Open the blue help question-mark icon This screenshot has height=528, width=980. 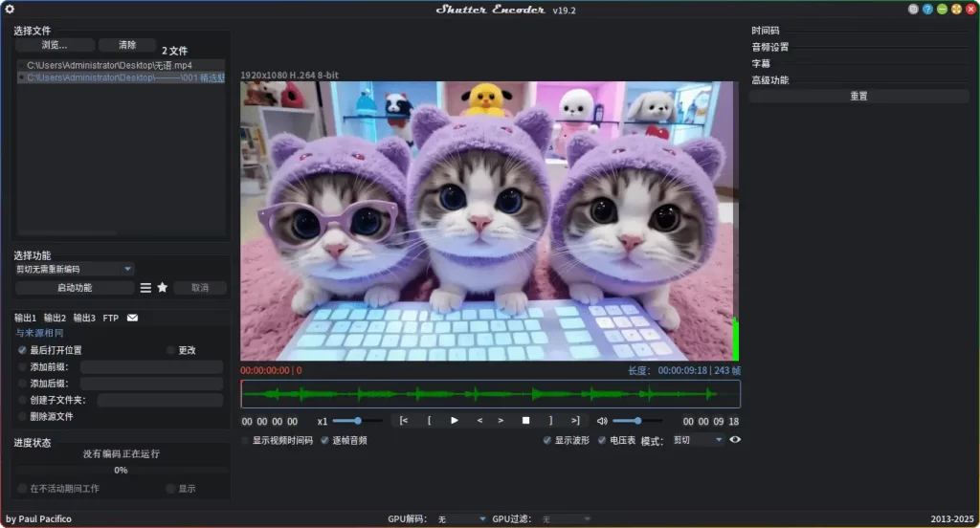[x=927, y=9]
